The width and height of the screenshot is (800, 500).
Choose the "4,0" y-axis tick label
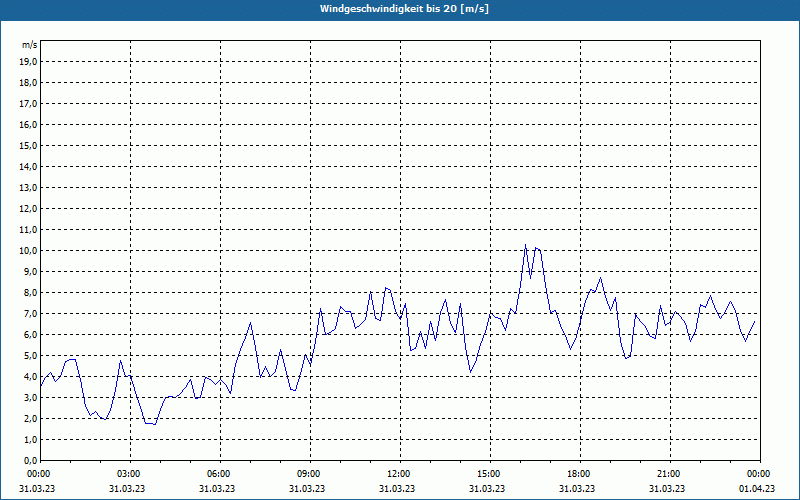click(30, 377)
